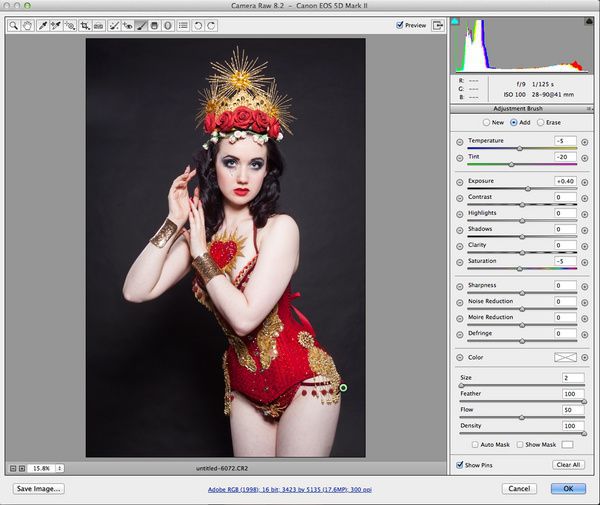Screen dimensions: 600x505
Task: Click the Save Image button
Action: [39, 489]
